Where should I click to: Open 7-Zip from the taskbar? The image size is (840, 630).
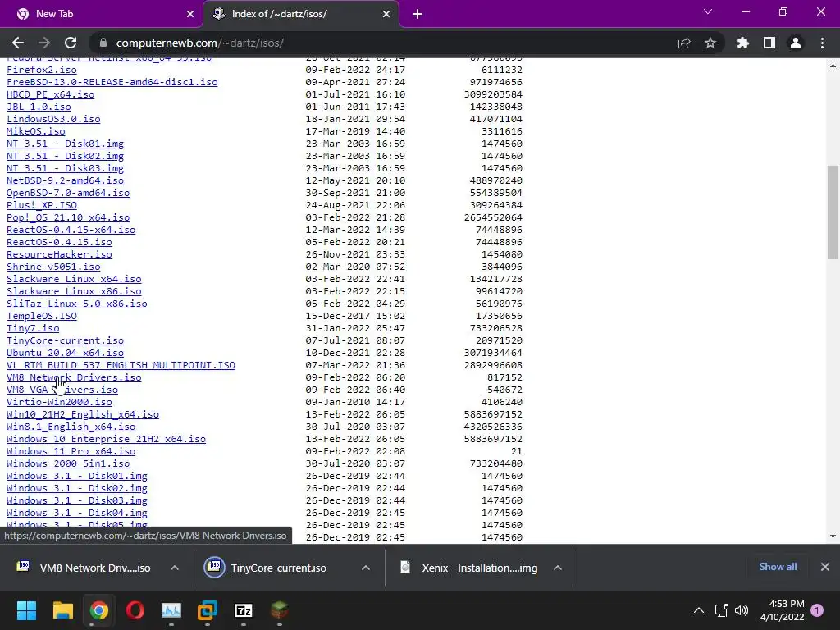coord(243,610)
